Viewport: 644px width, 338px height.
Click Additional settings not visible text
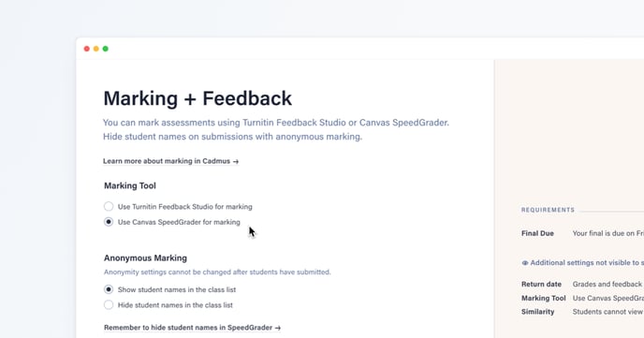click(587, 263)
